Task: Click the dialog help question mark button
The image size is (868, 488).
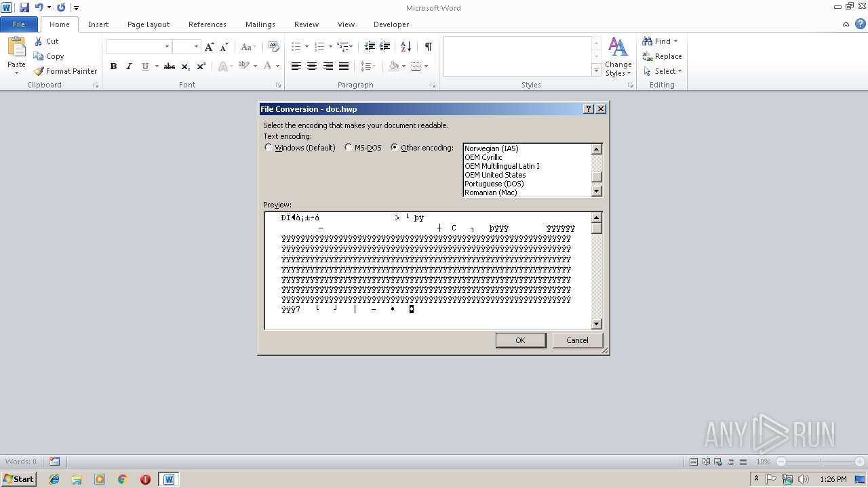Action: (x=589, y=109)
